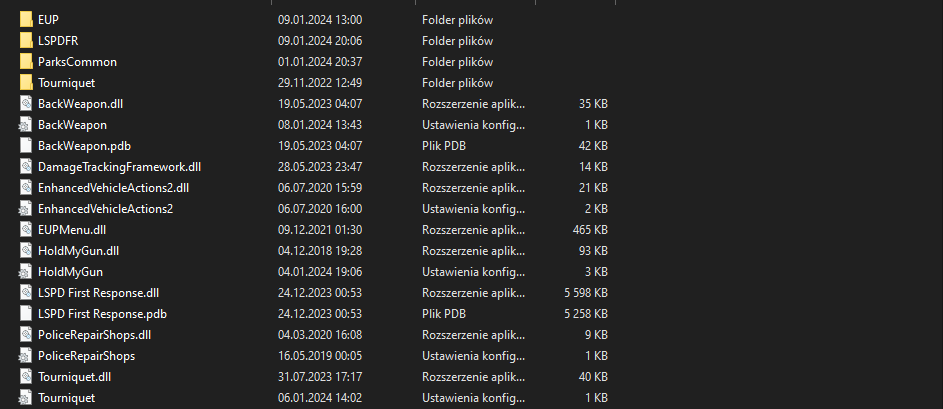Click HoldMyGun.dll file name
Viewport: 943px width, 409px height.
coord(78,251)
